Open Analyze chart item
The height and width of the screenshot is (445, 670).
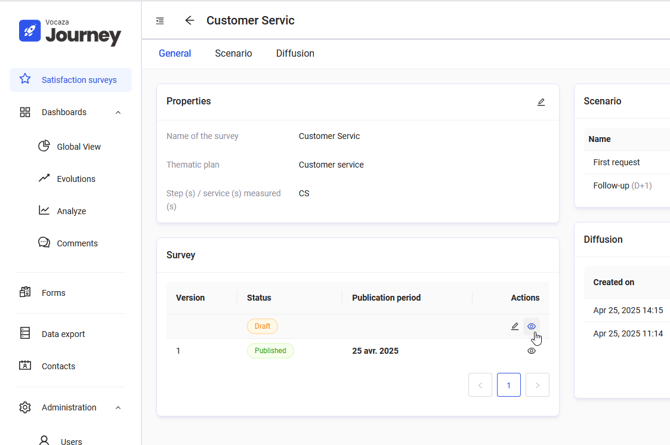71,211
